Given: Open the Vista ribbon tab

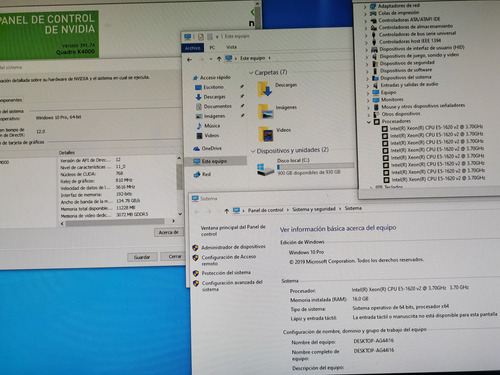Looking at the screenshot, I should point(231,47).
